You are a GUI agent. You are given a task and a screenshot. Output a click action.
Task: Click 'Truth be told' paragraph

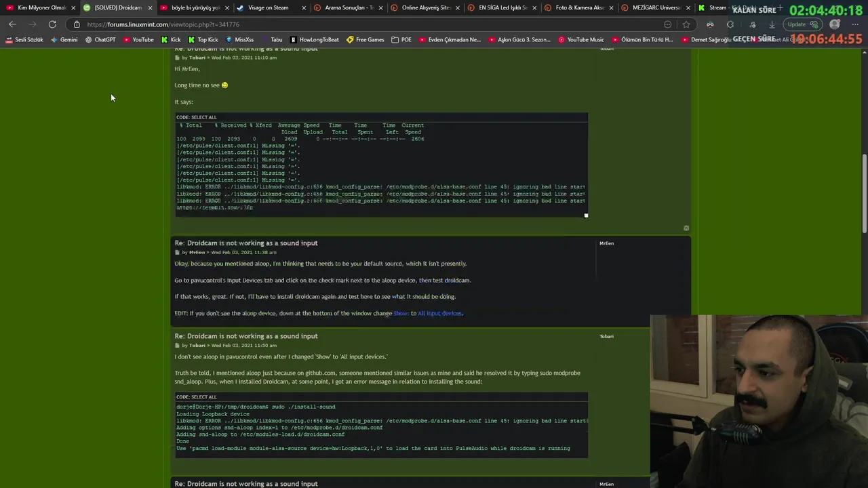click(x=377, y=378)
